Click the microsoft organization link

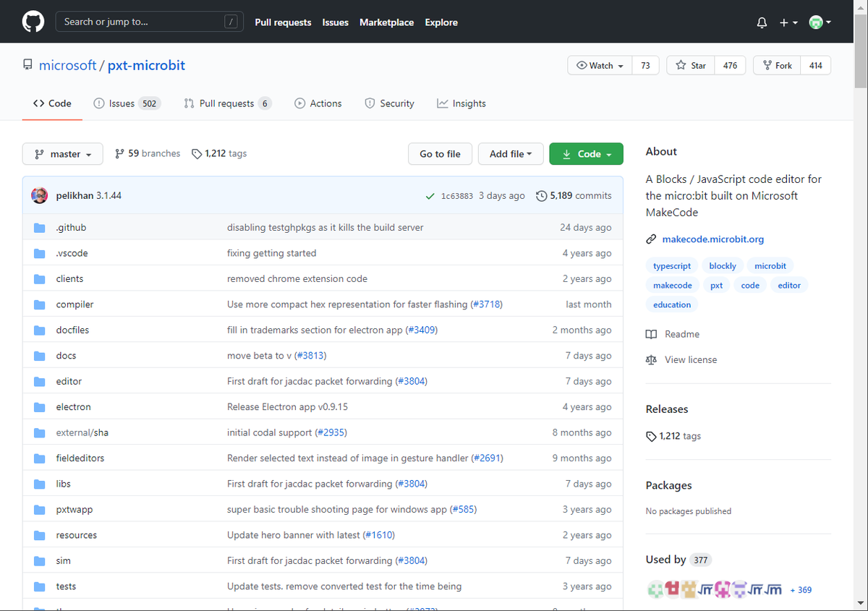pyautogui.click(x=67, y=65)
